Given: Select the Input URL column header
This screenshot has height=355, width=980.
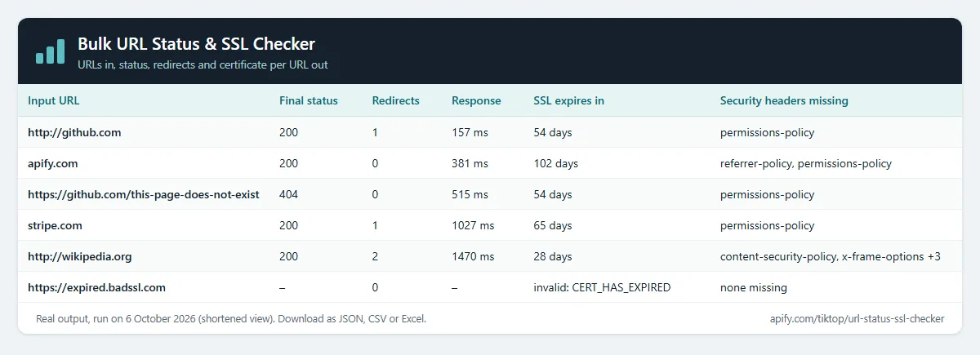Looking at the screenshot, I should coord(54,101).
